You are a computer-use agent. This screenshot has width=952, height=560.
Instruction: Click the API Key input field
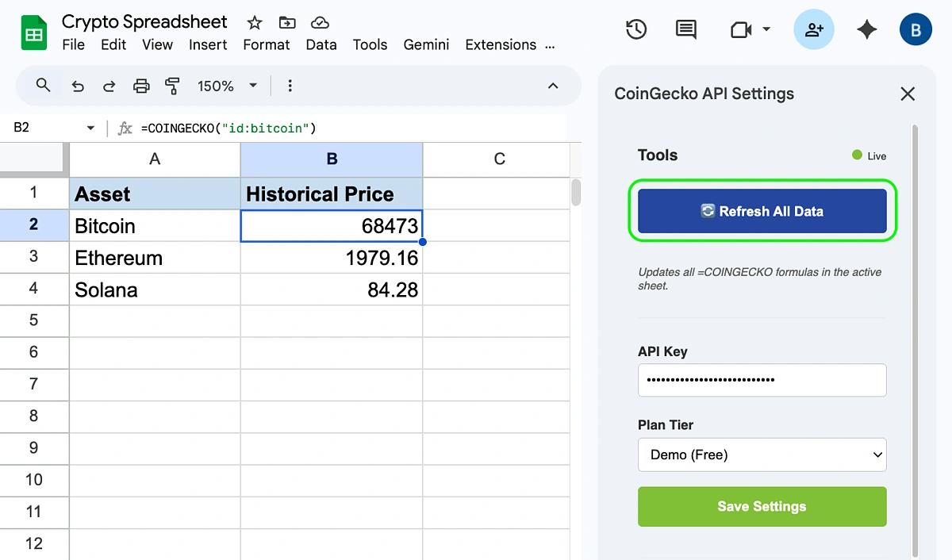coord(762,380)
